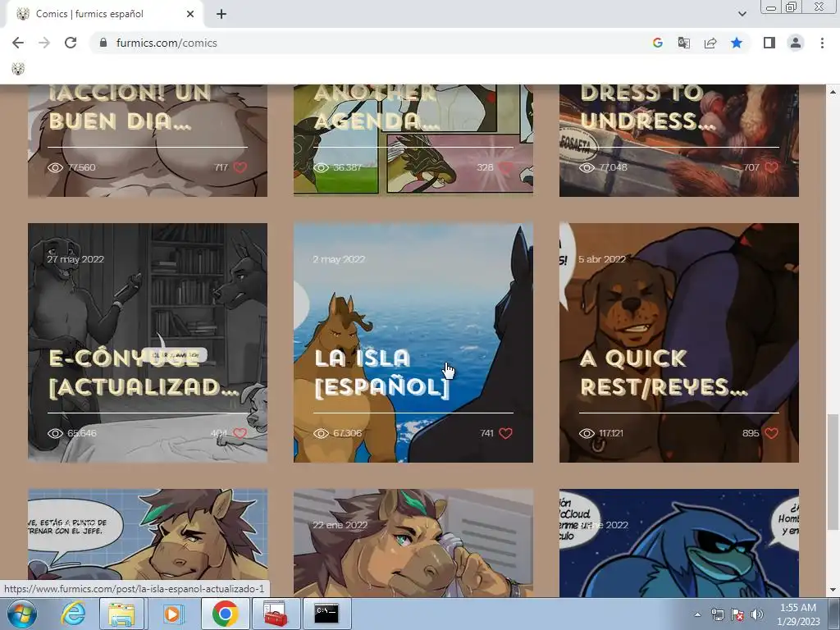Click eye views icon on Dress to Undress card
The width and height of the screenshot is (840, 630).
coord(587,167)
